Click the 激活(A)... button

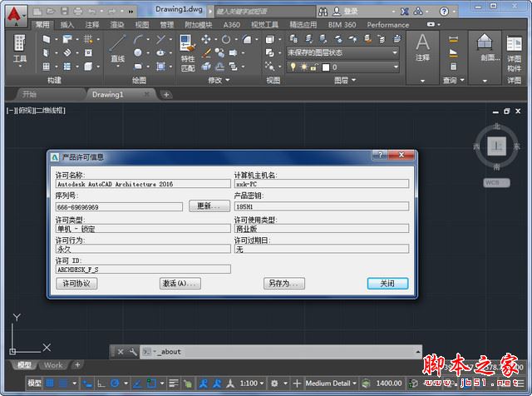pyautogui.click(x=180, y=284)
